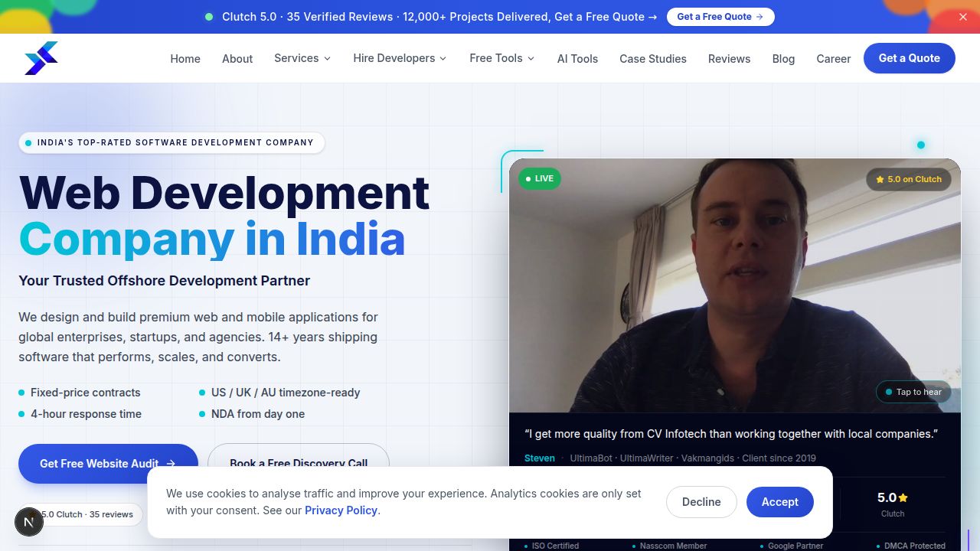Screen dimensions: 980x551
Task: Play the Steven testimonial video
Action: point(735,285)
